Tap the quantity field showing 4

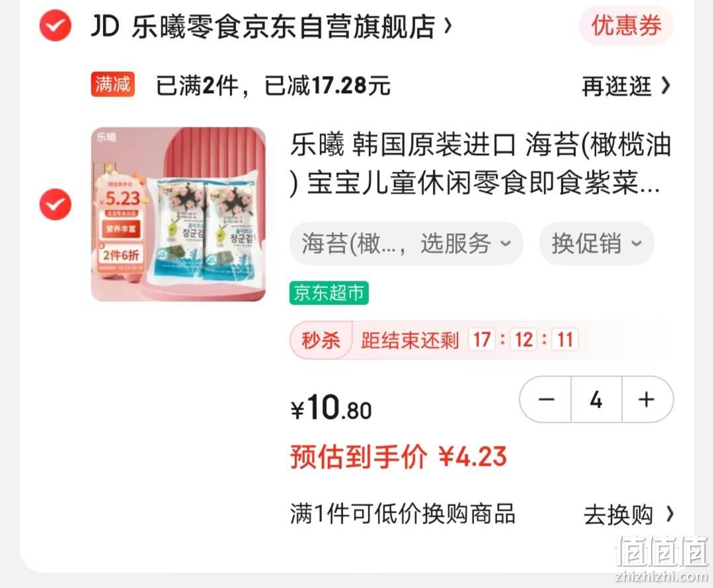tap(596, 399)
